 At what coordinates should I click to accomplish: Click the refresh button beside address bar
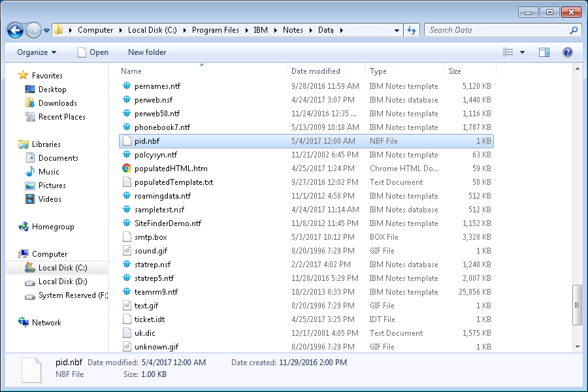tap(412, 30)
